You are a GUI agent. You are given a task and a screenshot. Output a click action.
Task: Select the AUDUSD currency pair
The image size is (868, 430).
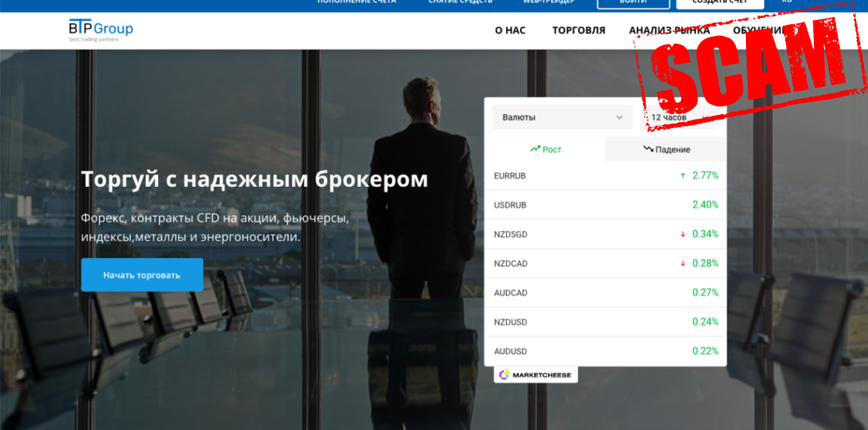point(511,351)
